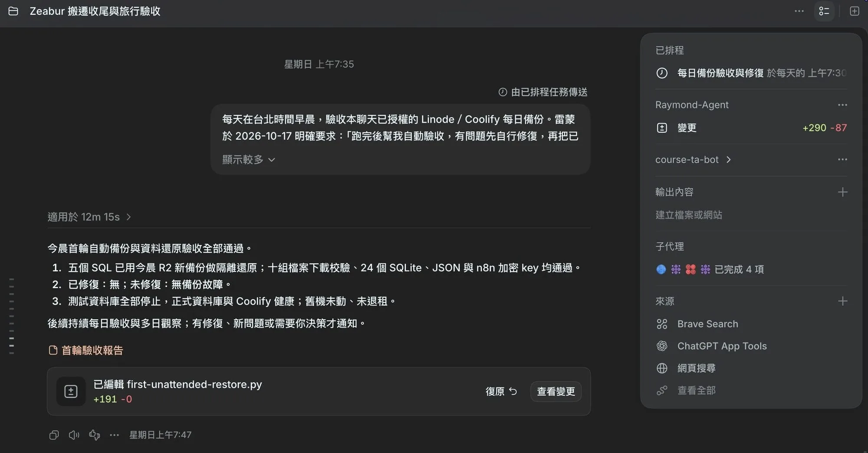The width and height of the screenshot is (868, 453).
Task: Open the 首輪驗收報告 file link
Action: [86, 350]
